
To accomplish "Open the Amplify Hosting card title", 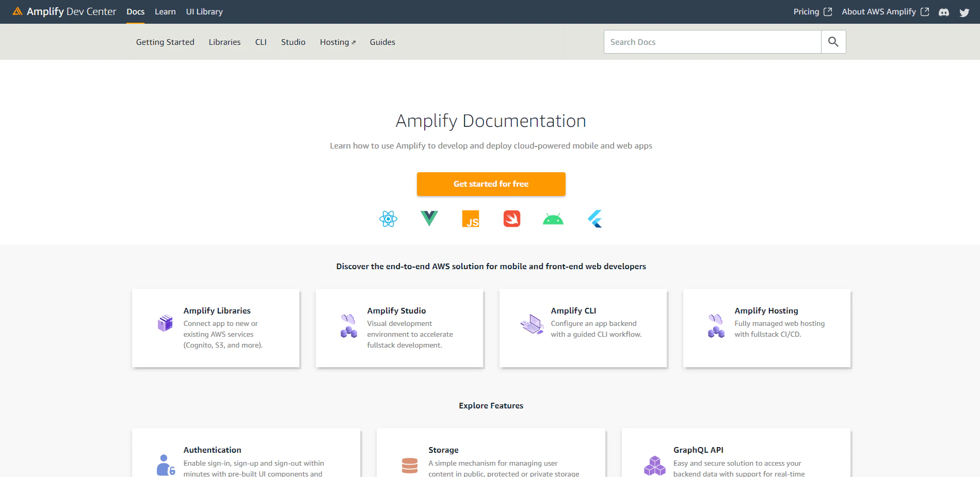I will pyautogui.click(x=766, y=310).
